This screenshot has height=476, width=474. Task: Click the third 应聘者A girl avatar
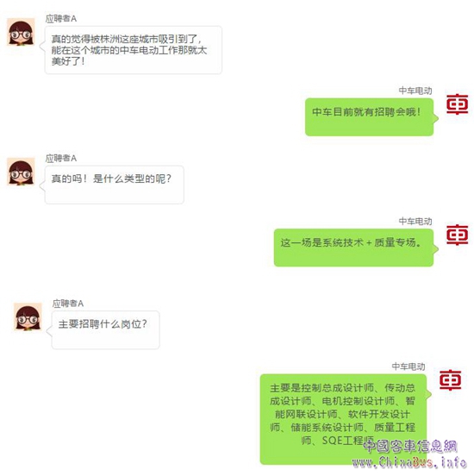click(28, 316)
